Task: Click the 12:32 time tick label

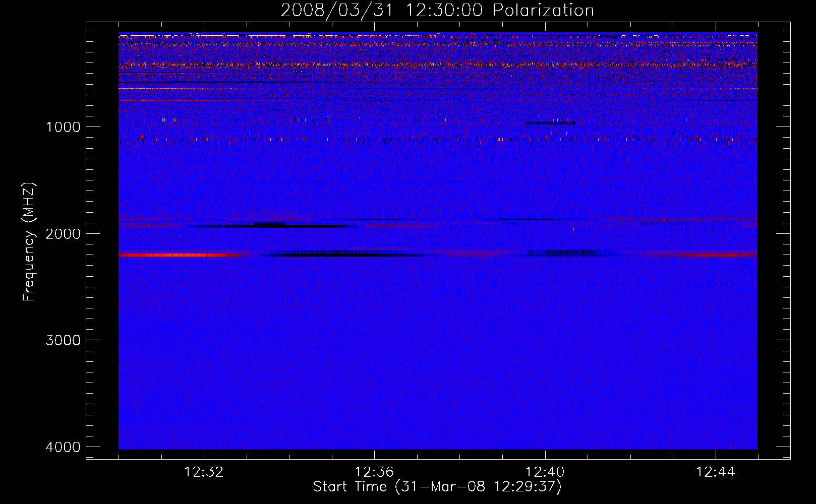Action: 204,472
